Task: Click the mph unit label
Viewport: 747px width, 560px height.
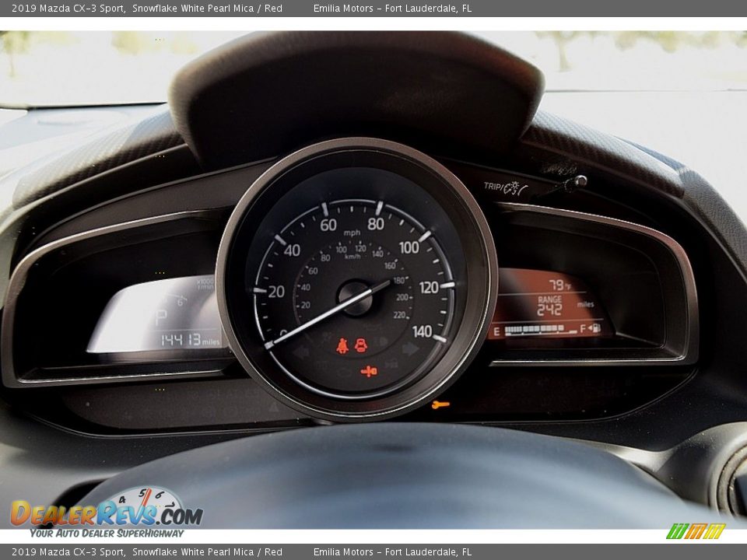Action: pyautogui.click(x=352, y=233)
